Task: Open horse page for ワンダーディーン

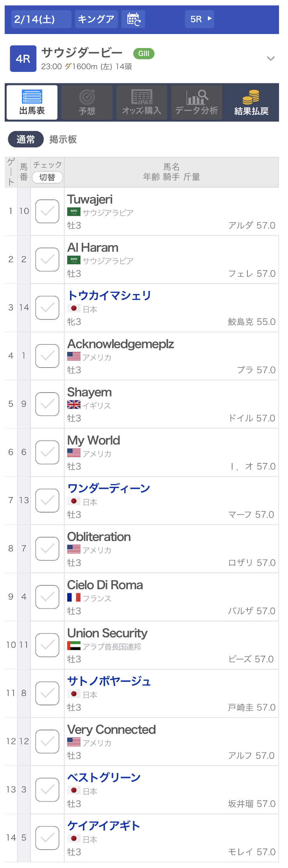Action: click(109, 488)
